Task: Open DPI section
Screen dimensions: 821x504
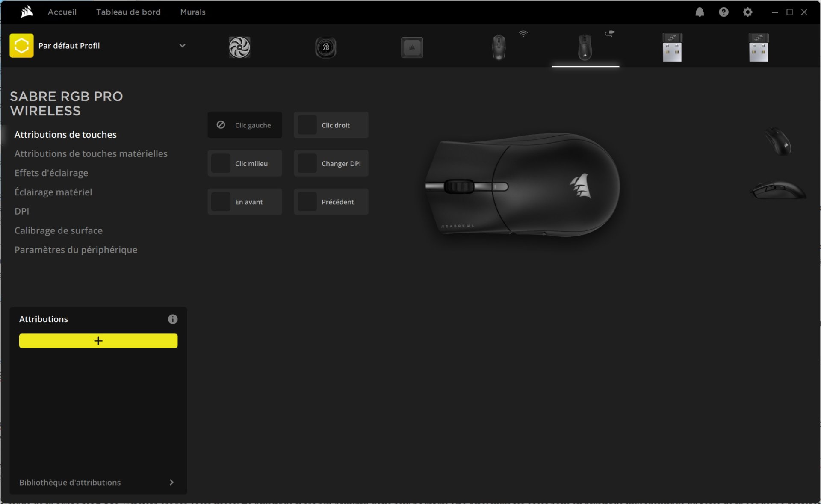Action: (x=22, y=211)
